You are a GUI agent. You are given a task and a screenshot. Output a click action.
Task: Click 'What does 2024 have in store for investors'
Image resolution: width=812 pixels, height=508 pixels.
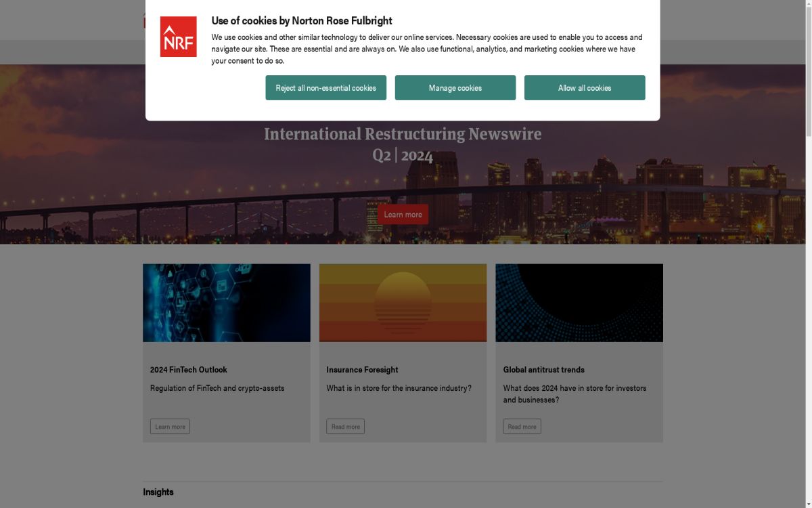575,388
